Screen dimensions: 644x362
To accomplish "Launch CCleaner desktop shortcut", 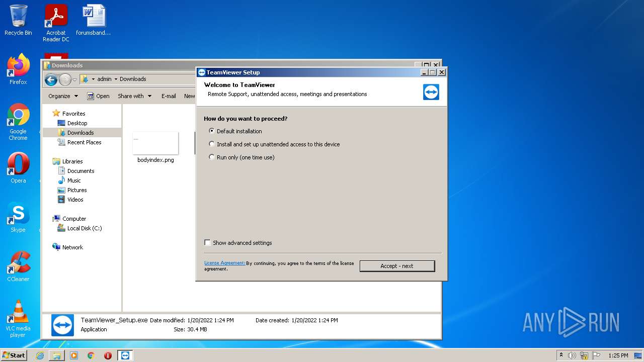I will pos(18,266).
